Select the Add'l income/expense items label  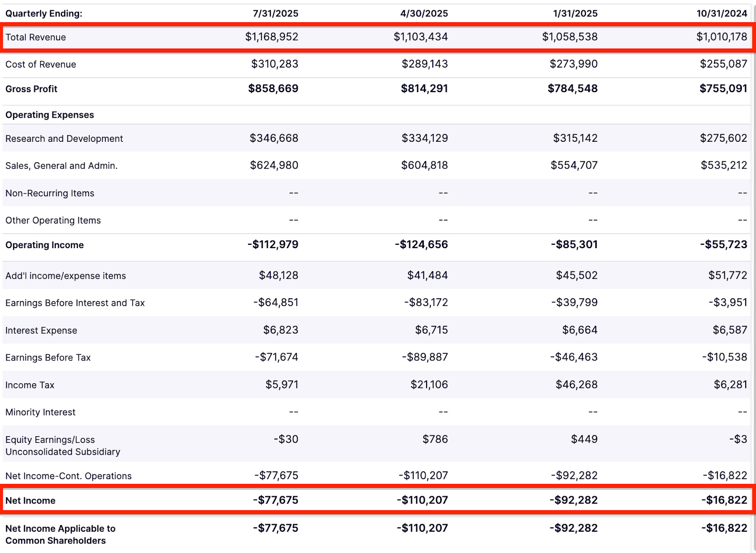pyautogui.click(x=66, y=276)
